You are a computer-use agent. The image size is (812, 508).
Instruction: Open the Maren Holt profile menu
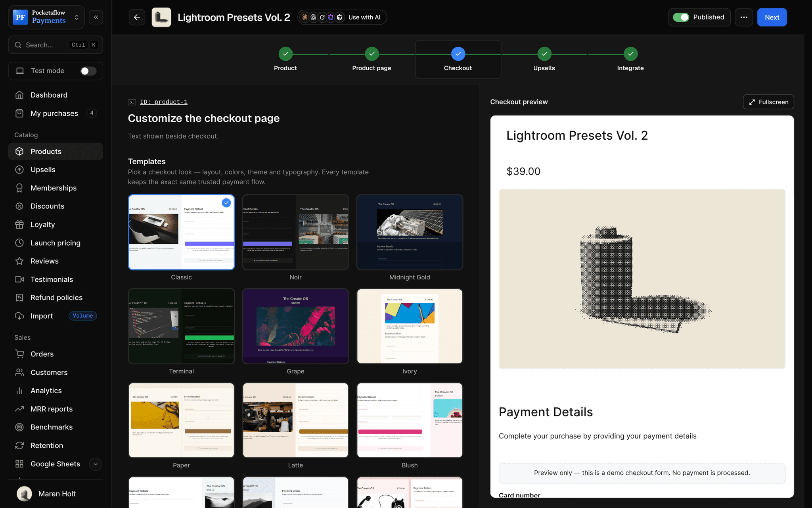56,493
